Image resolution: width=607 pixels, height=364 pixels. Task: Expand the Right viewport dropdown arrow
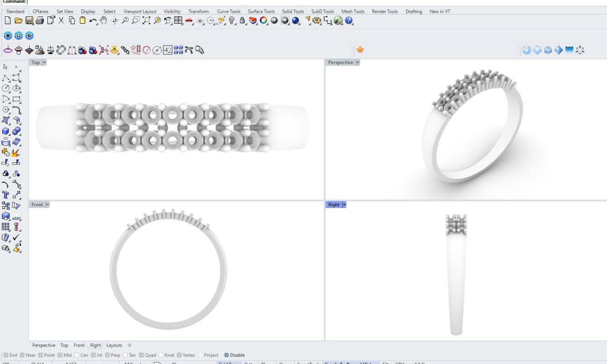coord(344,204)
